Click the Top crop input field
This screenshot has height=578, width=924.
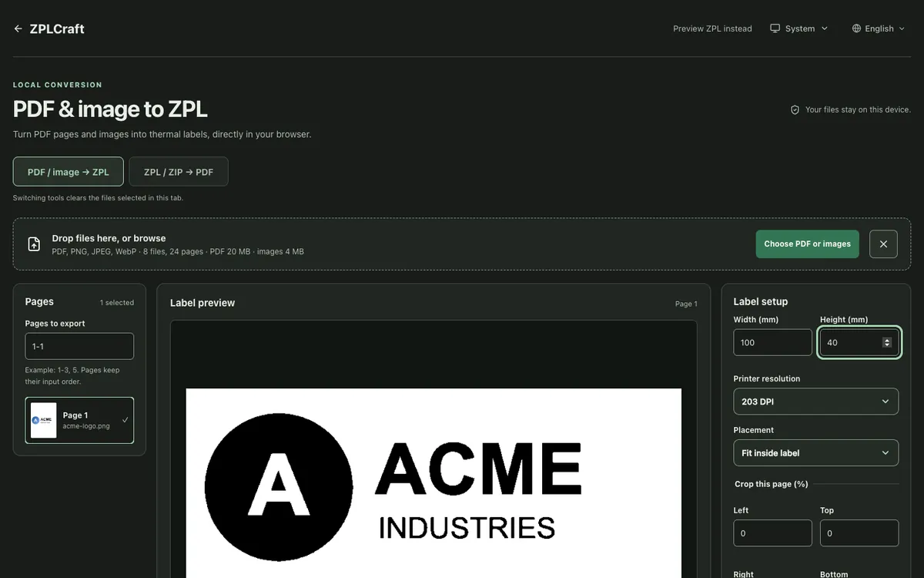click(859, 533)
